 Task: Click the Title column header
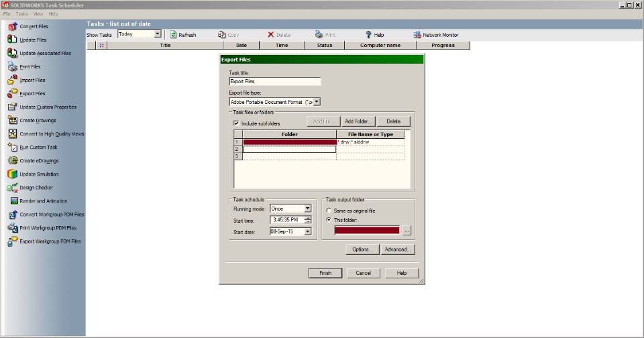pos(165,45)
